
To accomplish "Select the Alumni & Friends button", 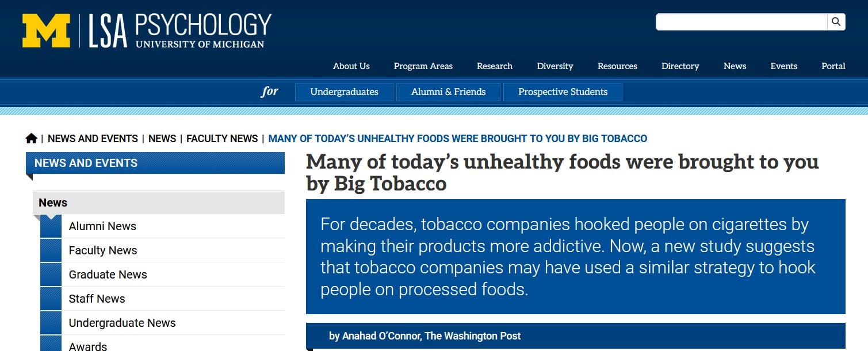I will [449, 92].
